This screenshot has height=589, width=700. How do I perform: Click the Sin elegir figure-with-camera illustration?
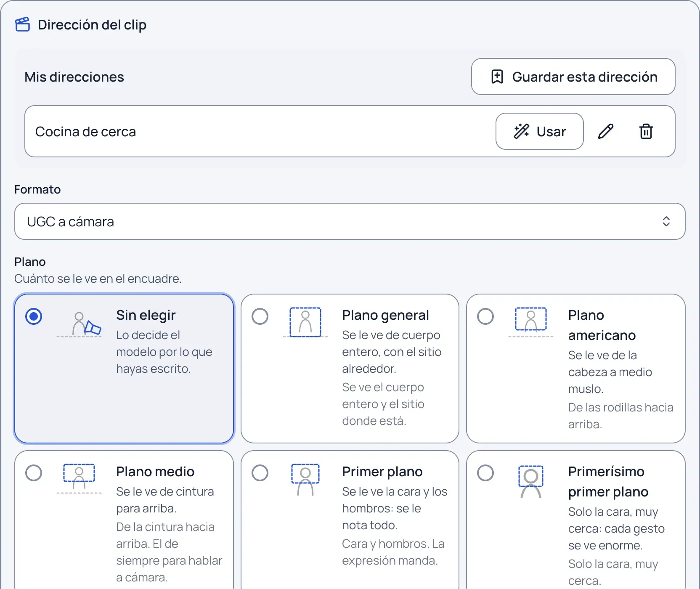point(79,324)
